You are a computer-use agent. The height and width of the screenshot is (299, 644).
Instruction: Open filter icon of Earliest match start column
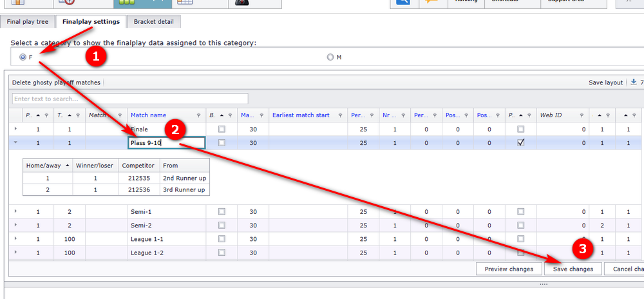point(341,115)
